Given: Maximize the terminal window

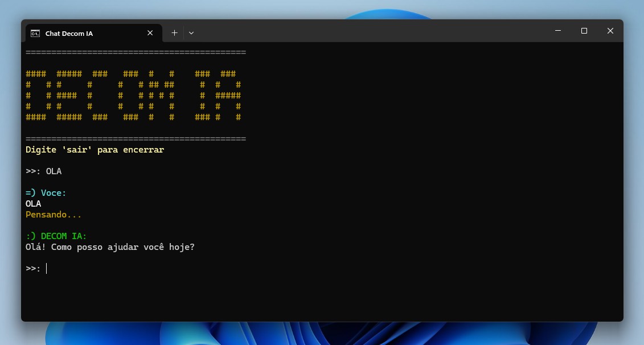Looking at the screenshot, I should [584, 31].
